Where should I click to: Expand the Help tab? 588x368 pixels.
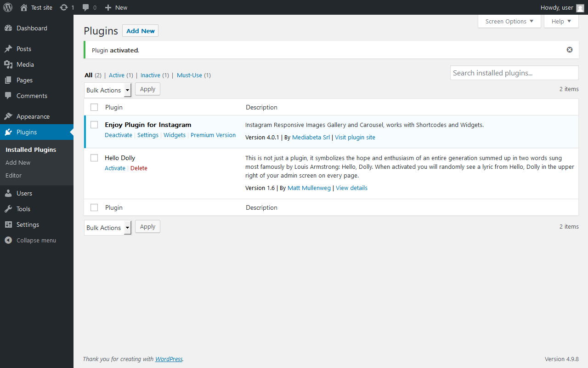561,21
